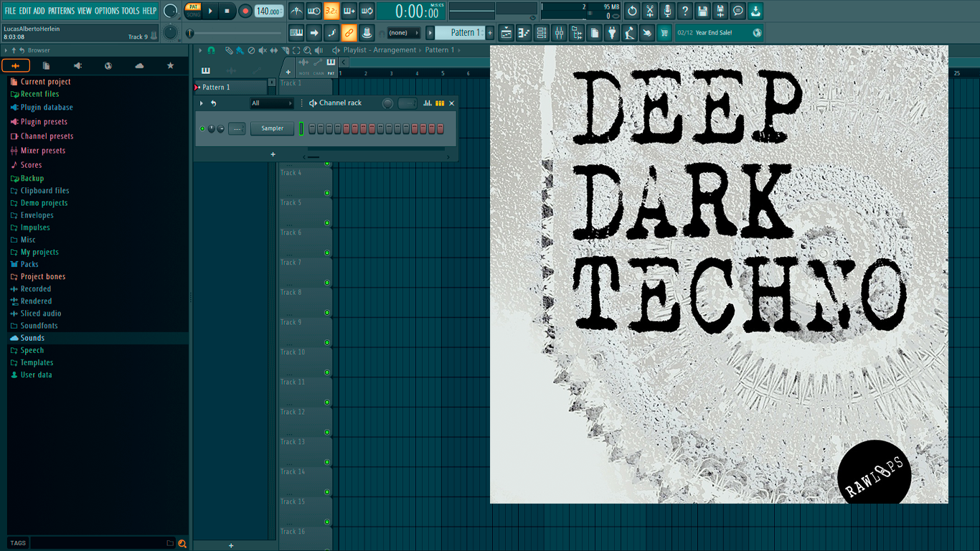The height and width of the screenshot is (551, 980).
Task: Click the Sampler channel button
Action: pyautogui.click(x=272, y=128)
